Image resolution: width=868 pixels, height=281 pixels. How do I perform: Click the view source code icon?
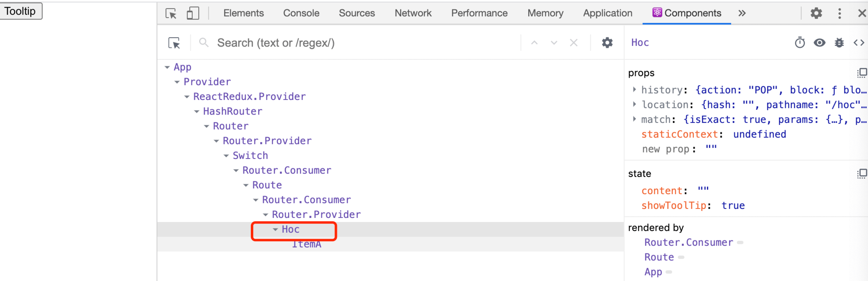(x=859, y=43)
